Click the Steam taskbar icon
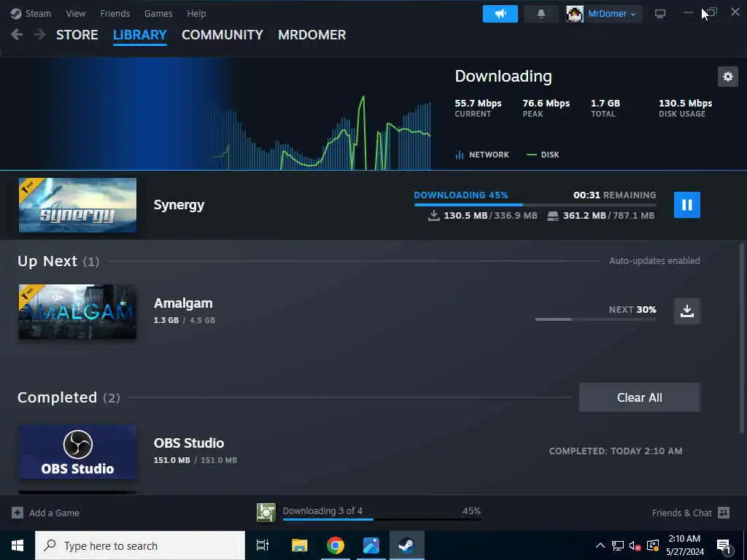The height and width of the screenshot is (560, 747). coord(406,545)
